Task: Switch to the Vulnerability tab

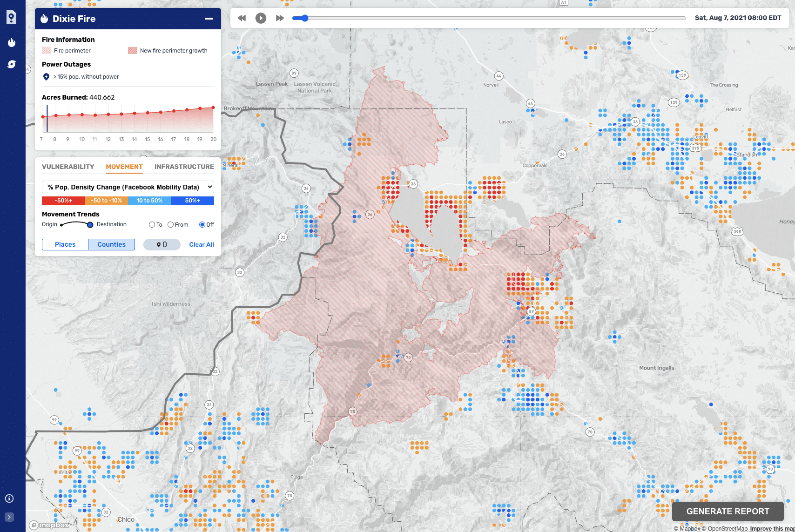Action: point(68,166)
